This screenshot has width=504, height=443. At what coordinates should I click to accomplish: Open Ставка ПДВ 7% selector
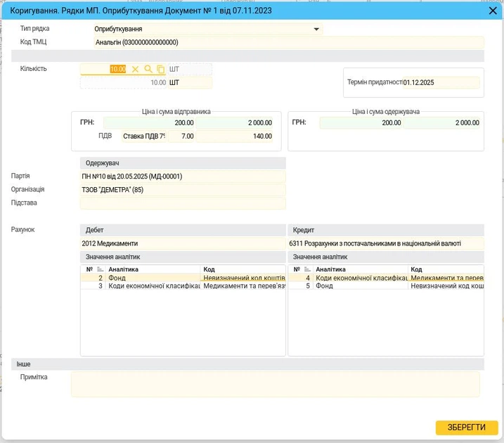click(x=144, y=136)
